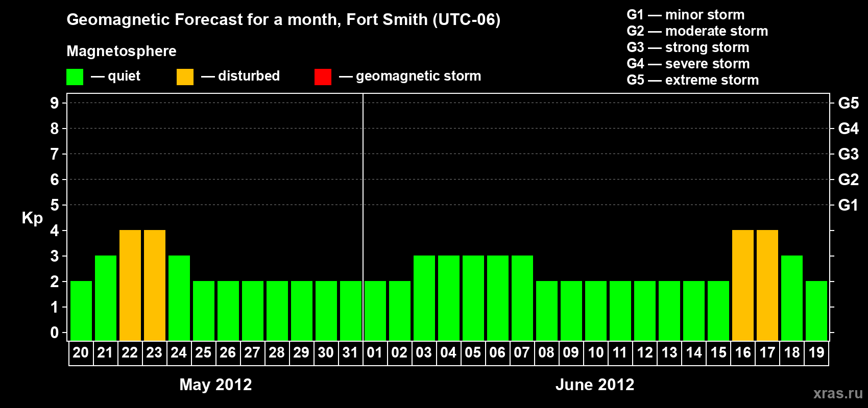Select the orange bar for June 16
Image resolution: width=868 pixels, height=408 pixels.
(x=743, y=286)
